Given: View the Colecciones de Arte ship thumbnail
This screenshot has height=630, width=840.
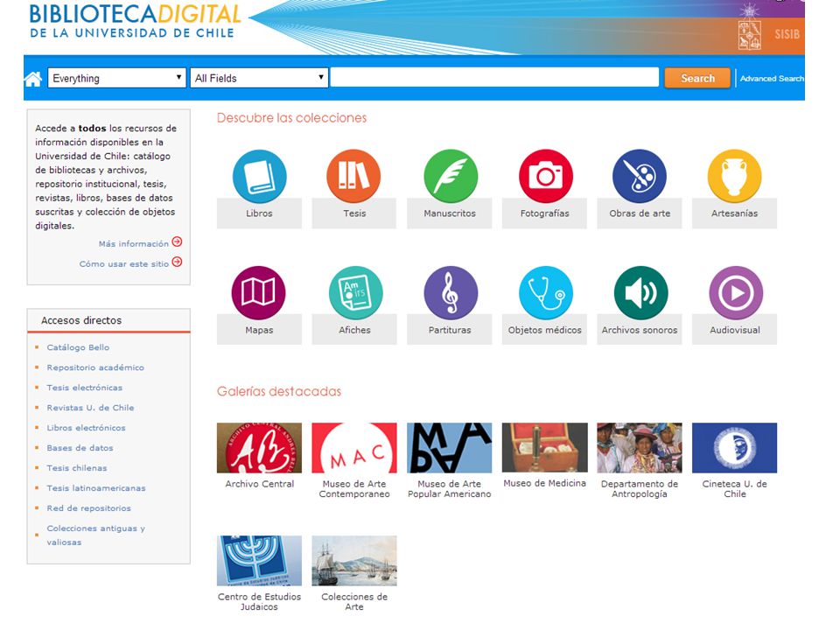Looking at the screenshot, I should (x=354, y=561).
